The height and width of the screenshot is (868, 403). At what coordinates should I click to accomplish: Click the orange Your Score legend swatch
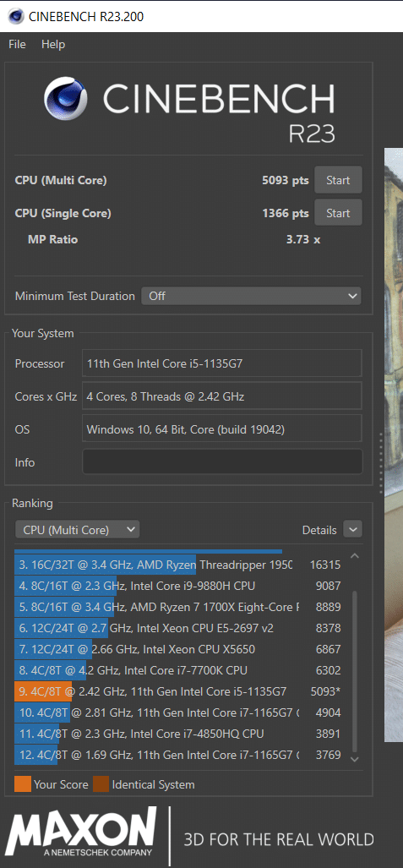click(23, 784)
